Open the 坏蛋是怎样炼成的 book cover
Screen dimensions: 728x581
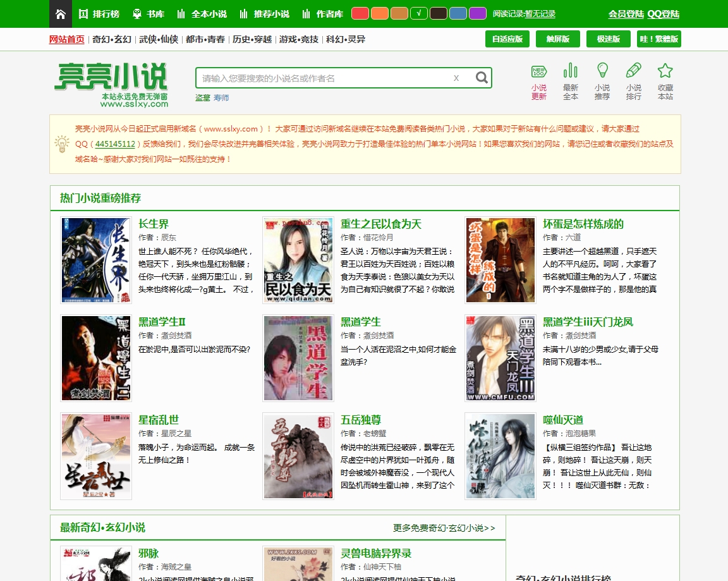500,260
